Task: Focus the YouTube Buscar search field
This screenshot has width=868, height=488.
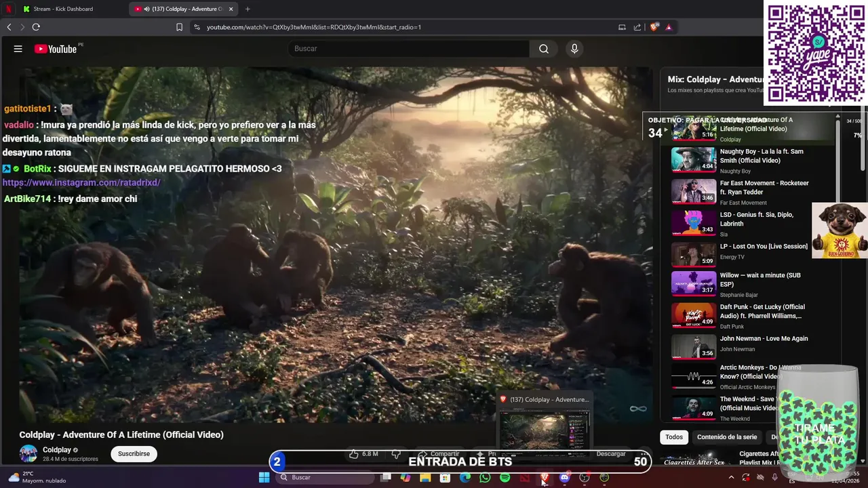Action: [409, 49]
